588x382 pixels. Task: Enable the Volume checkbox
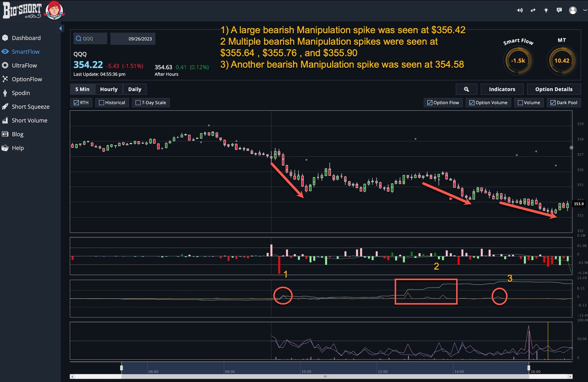519,103
